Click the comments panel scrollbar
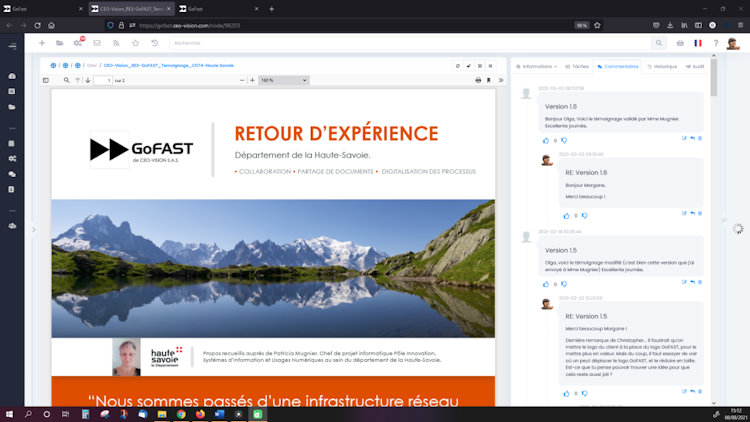This screenshot has width=750, height=422. (714, 77)
